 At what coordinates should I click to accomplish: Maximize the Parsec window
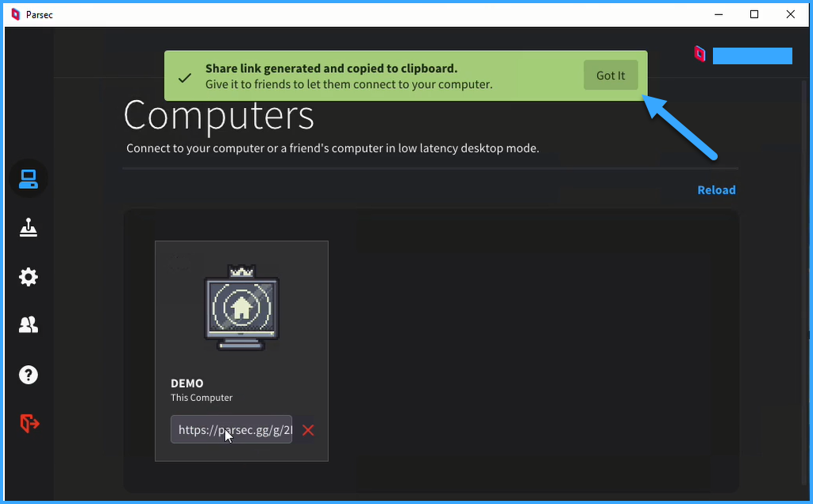pos(754,14)
